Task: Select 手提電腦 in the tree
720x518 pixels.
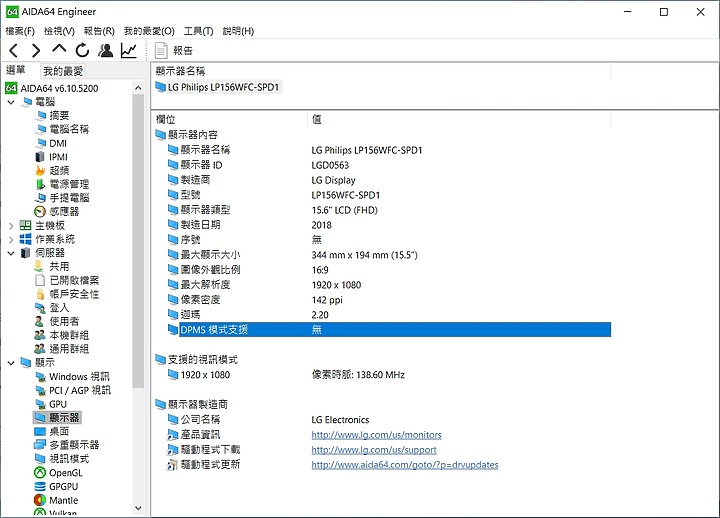Action: 62,198
